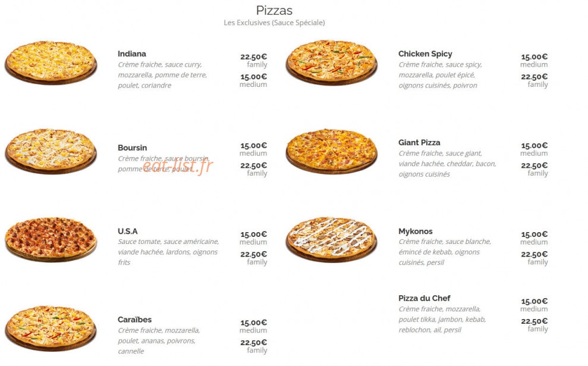Click the Caraïbes pizza image
Image resolution: width=588 pixels, height=366 pixels.
click(x=51, y=329)
